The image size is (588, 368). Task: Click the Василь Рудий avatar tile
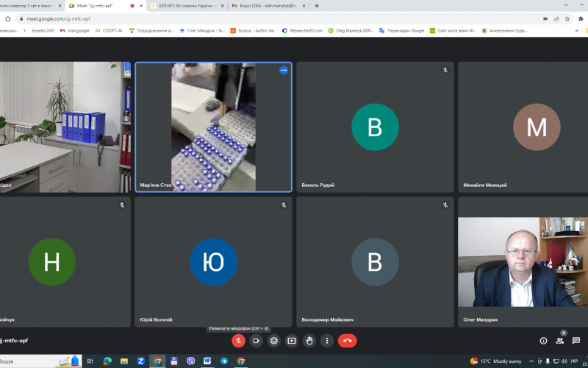[x=375, y=127]
